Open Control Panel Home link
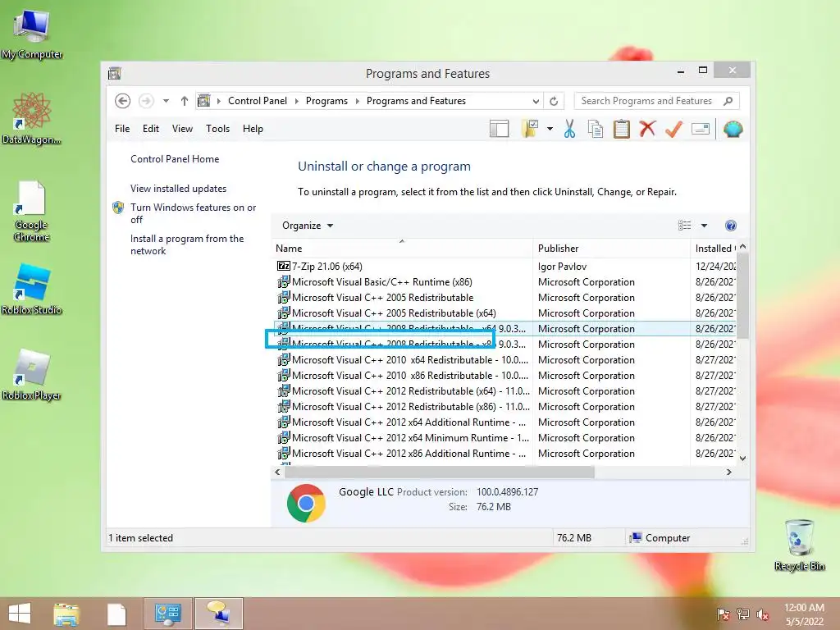Image resolution: width=840 pixels, height=630 pixels. [175, 159]
